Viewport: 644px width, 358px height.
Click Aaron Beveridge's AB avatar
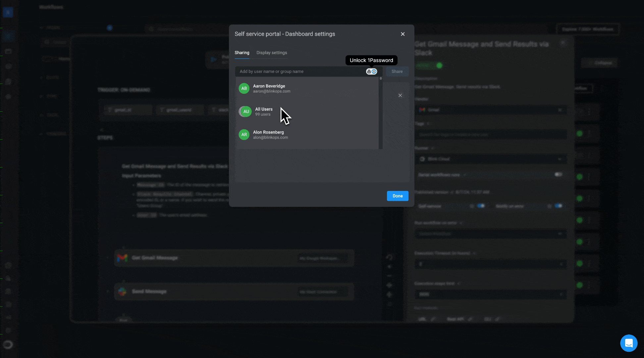tap(244, 89)
